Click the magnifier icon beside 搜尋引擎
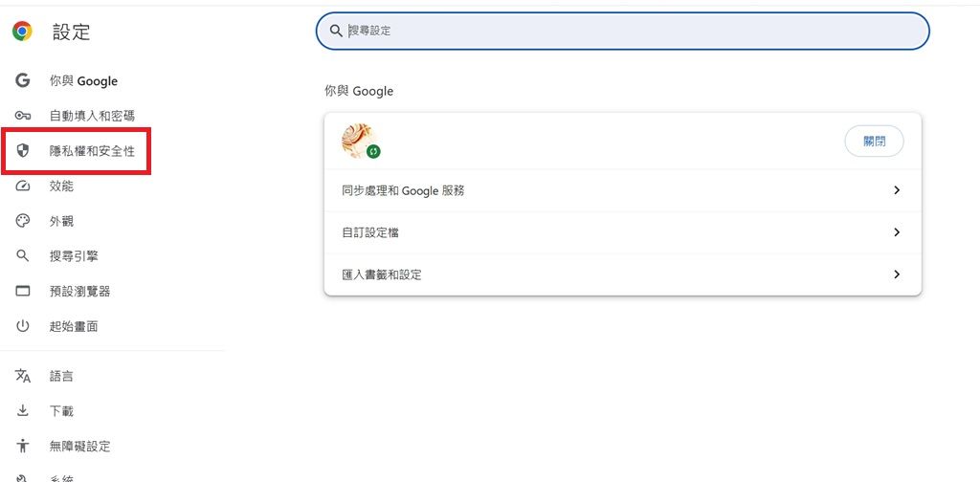 click(23, 256)
